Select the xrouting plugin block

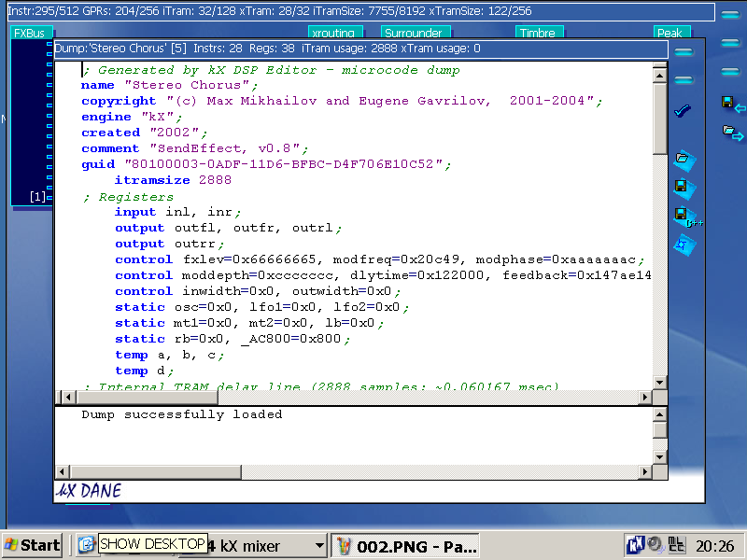335,32
